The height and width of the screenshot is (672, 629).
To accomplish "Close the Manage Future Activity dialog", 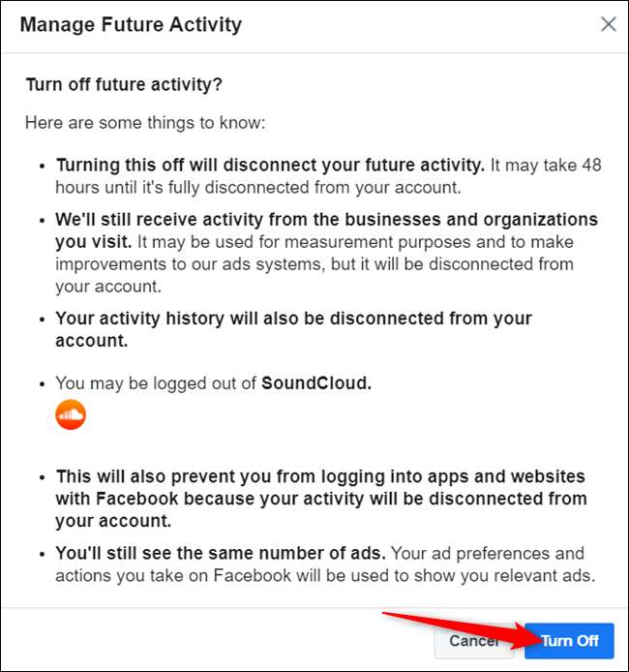I will (x=608, y=24).
